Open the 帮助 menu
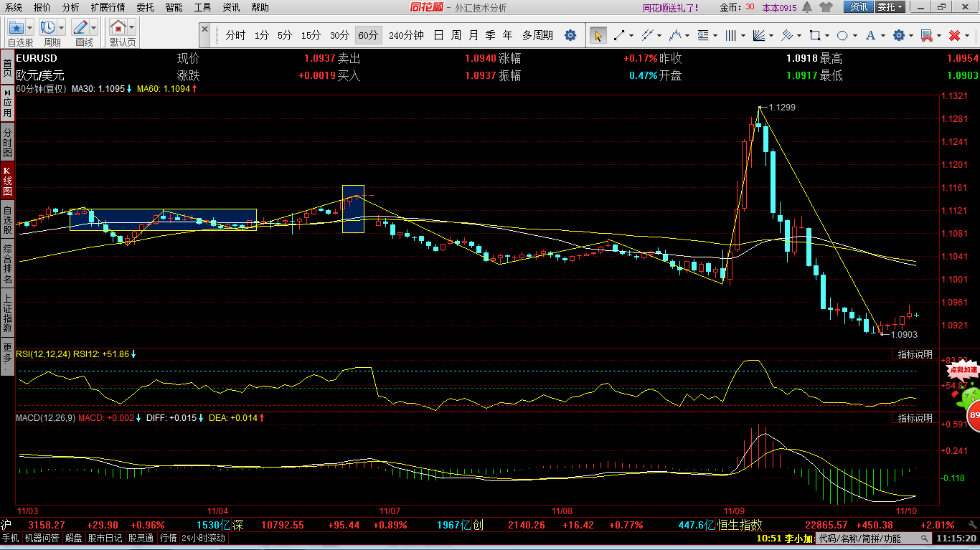Screen dimensions: 980x550 pos(260,7)
